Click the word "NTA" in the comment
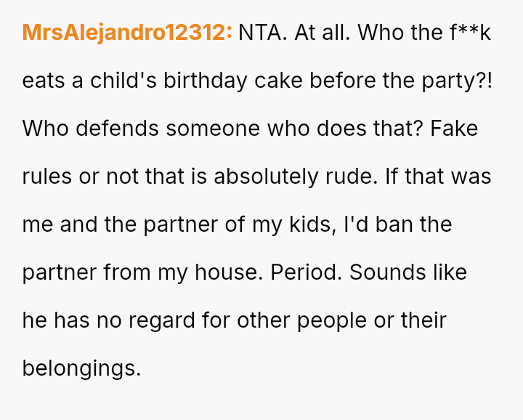523x420 pixels. coord(262,33)
